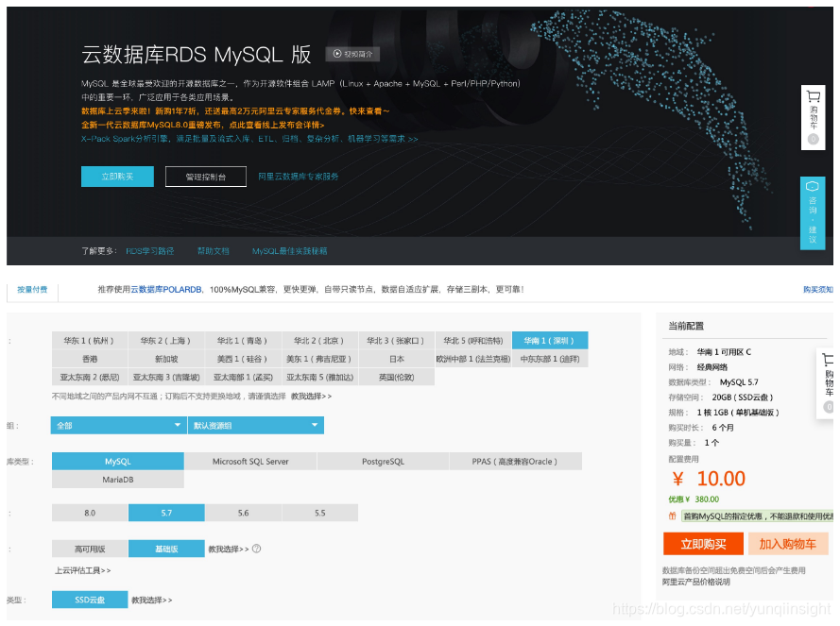Select region 亚太东南 3 (吉隆坡)

point(166,377)
